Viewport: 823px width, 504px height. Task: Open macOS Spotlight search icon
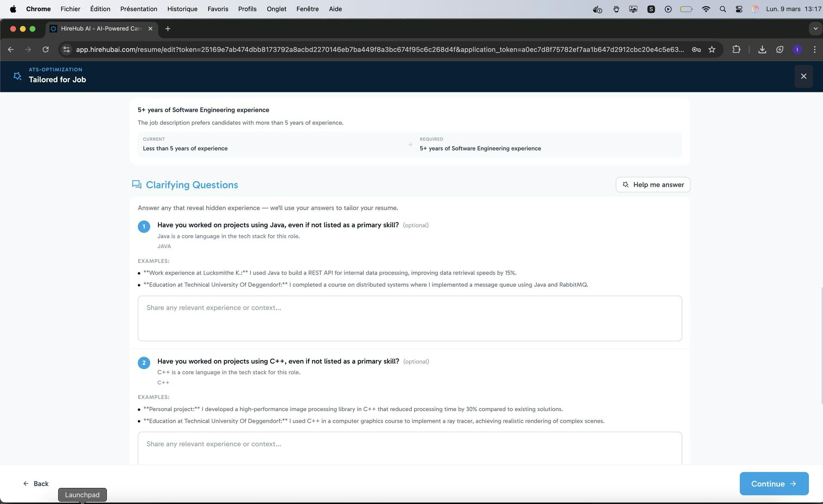pos(723,9)
